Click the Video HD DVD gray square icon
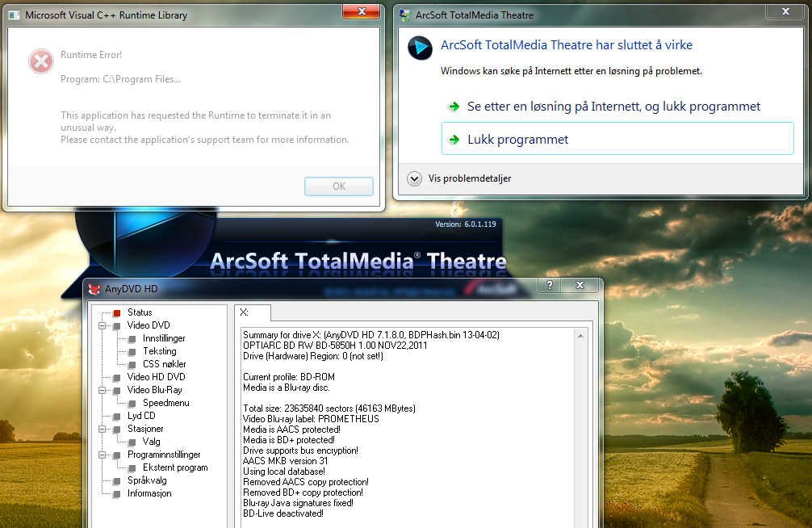 [x=117, y=378]
